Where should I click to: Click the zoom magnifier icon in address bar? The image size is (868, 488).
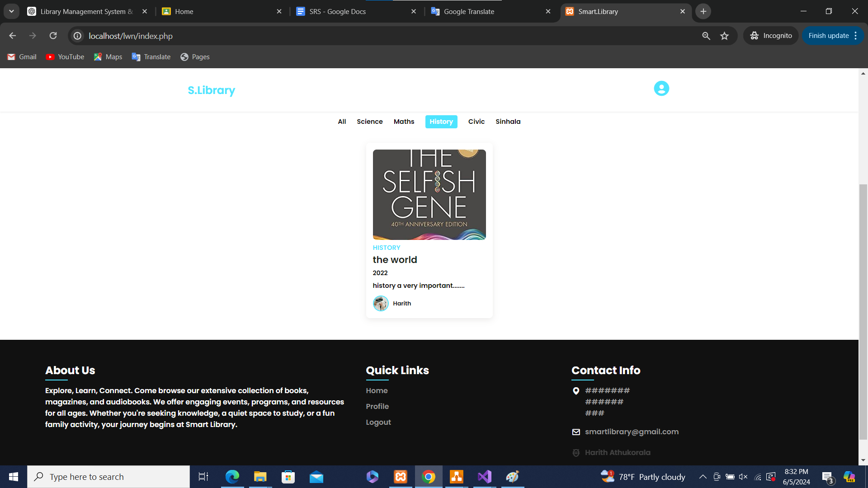(x=706, y=36)
